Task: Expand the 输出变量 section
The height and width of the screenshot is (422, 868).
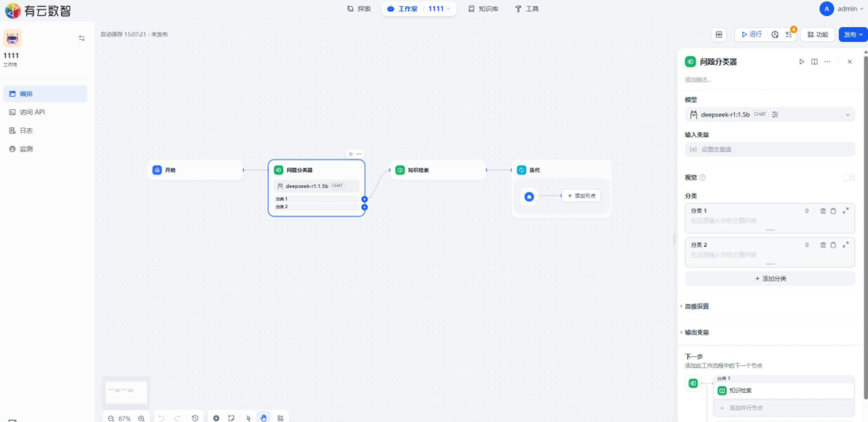Action: pyautogui.click(x=696, y=333)
